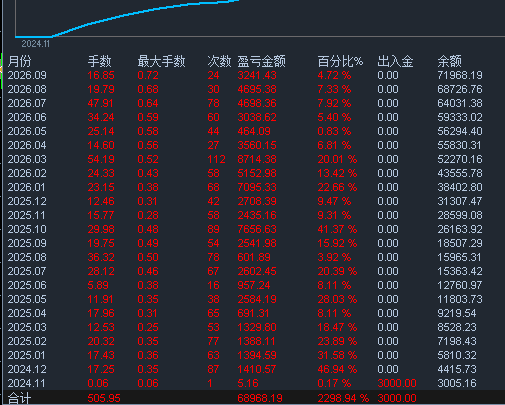Click the 百分比% column header
The height and width of the screenshot is (405, 505).
point(340,61)
